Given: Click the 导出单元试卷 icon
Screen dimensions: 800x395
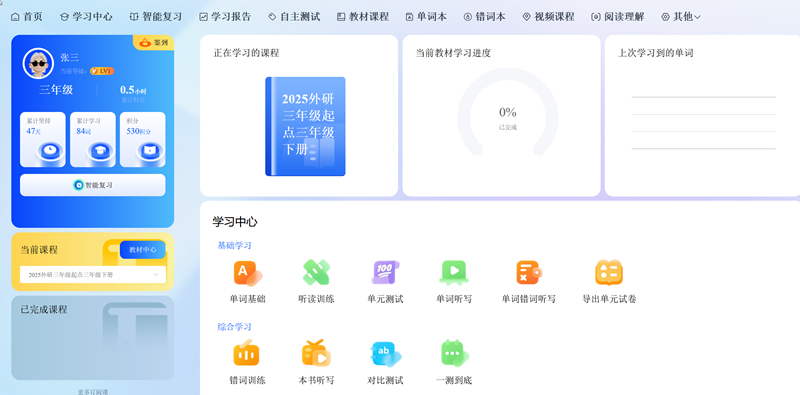Looking at the screenshot, I should (609, 273).
